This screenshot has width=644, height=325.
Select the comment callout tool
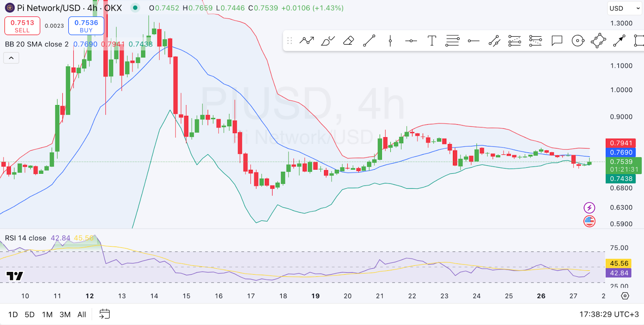(x=557, y=41)
